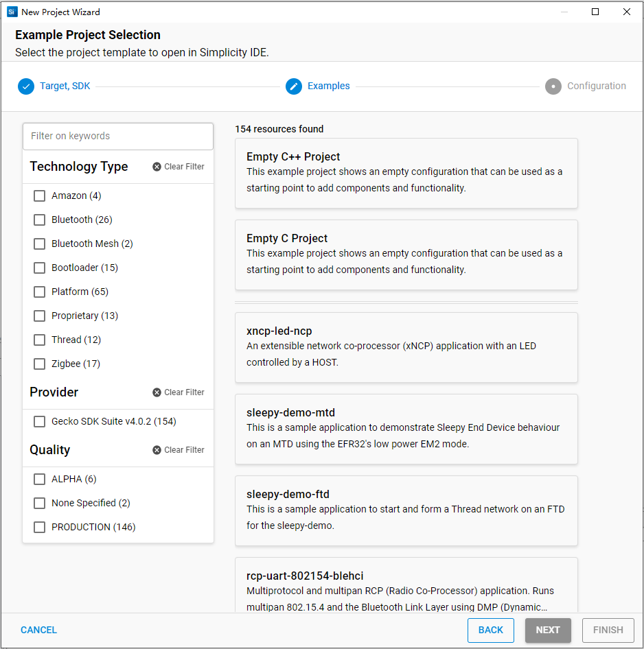
Task: Clear the Quality filter
Action: pyautogui.click(x=179, y=450)
